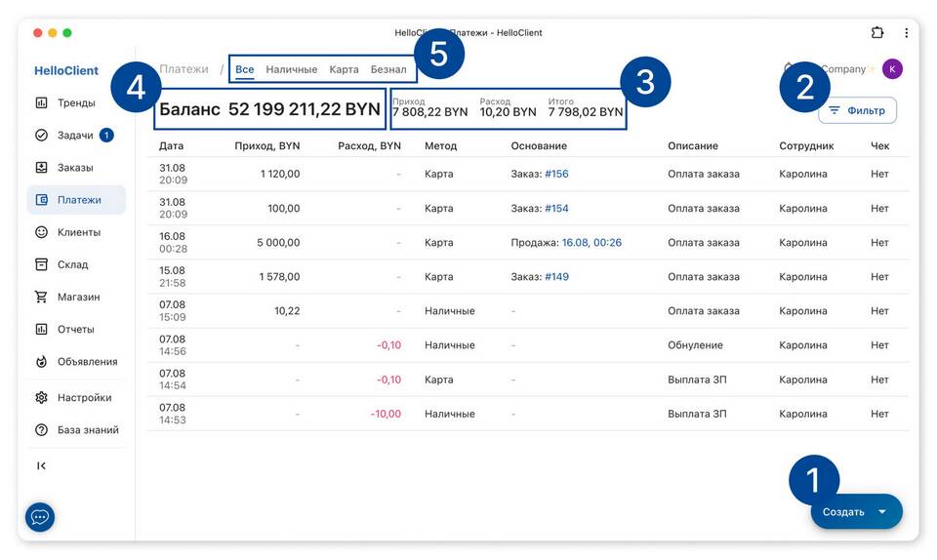937x560 pixels.
Task: Go to Клиенты in sidebar
Action: tap(79, 232)
